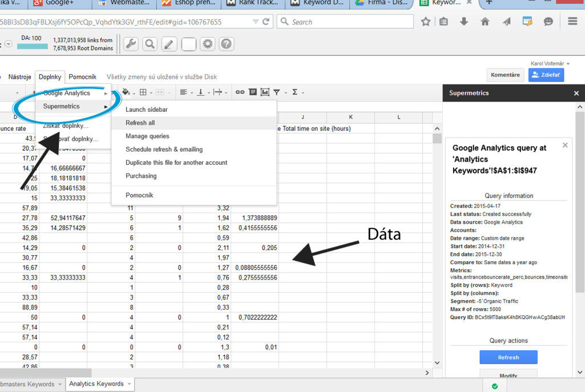Select Manage queries
Image resolution: width=585 pixels, height=392 pixels.
tap(194, 136)
